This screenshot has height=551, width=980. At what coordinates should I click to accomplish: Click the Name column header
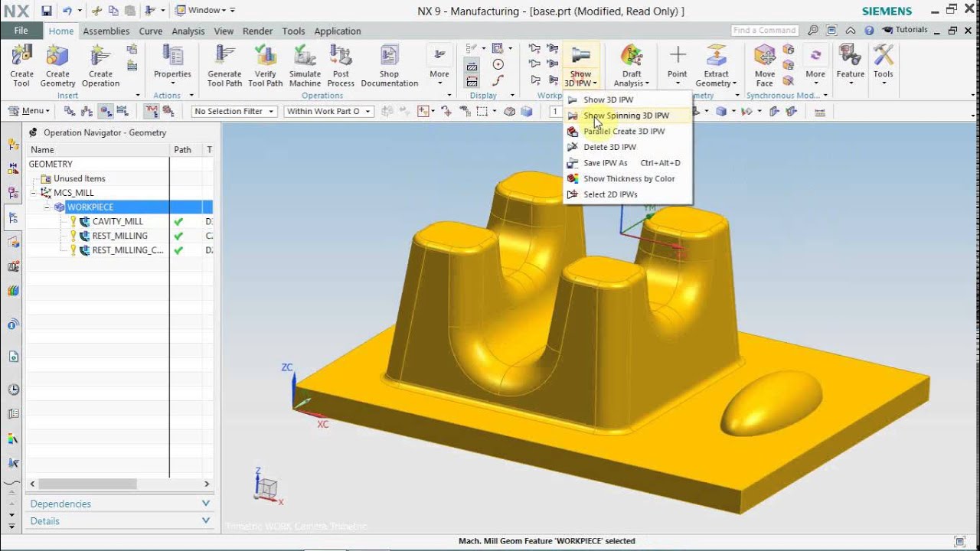(x=98, y=150)
